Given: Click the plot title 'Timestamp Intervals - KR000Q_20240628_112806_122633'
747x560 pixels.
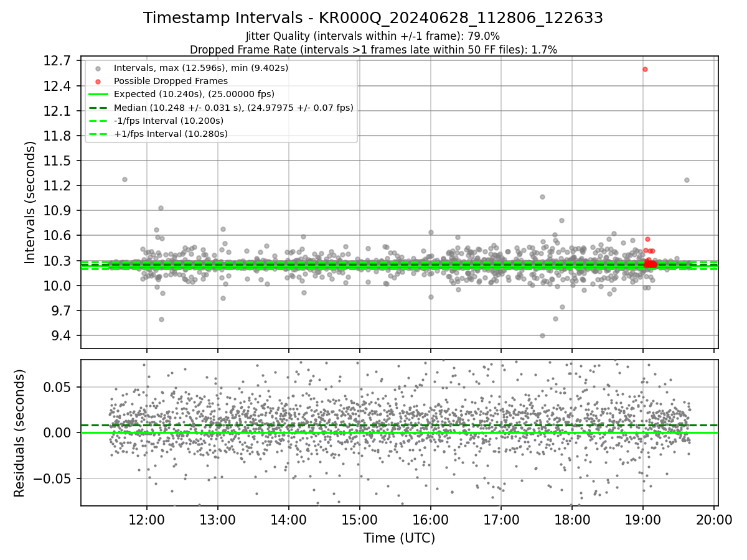Looking at the screenshot, I should [373, 18].
